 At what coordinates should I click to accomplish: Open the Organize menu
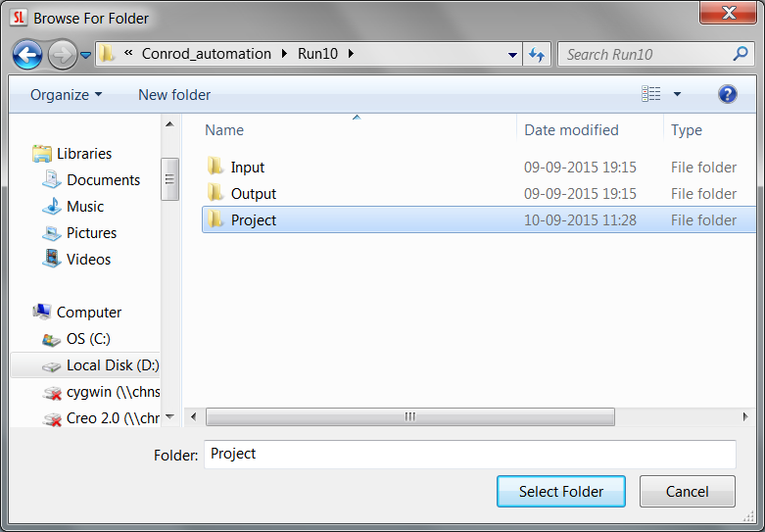(x=67, y=95)
